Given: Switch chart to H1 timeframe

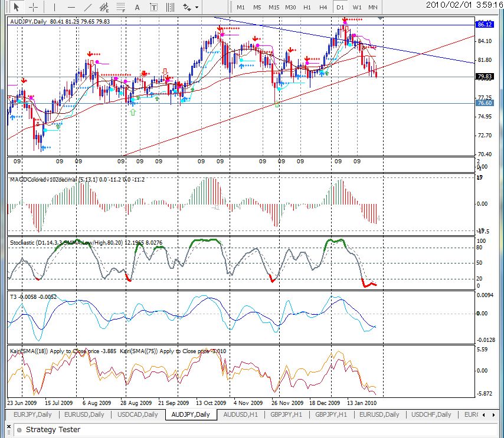Looking at the screenshot, I should 307,7.
